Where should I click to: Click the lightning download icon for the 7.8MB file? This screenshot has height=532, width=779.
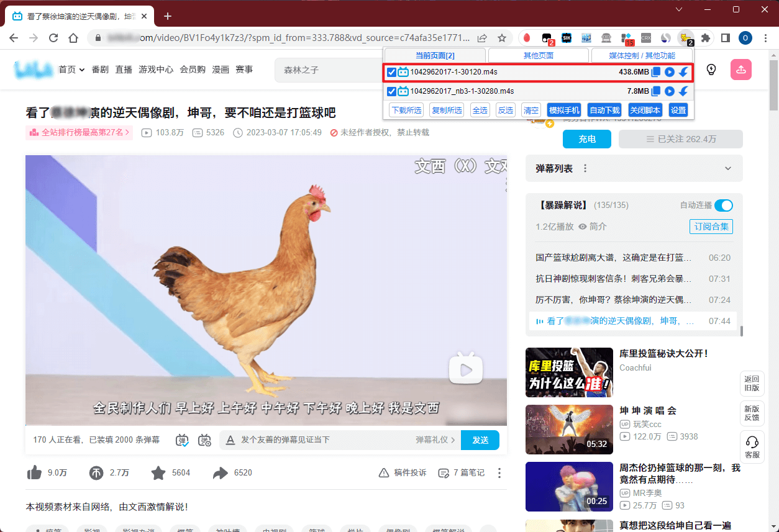(683, 91)
